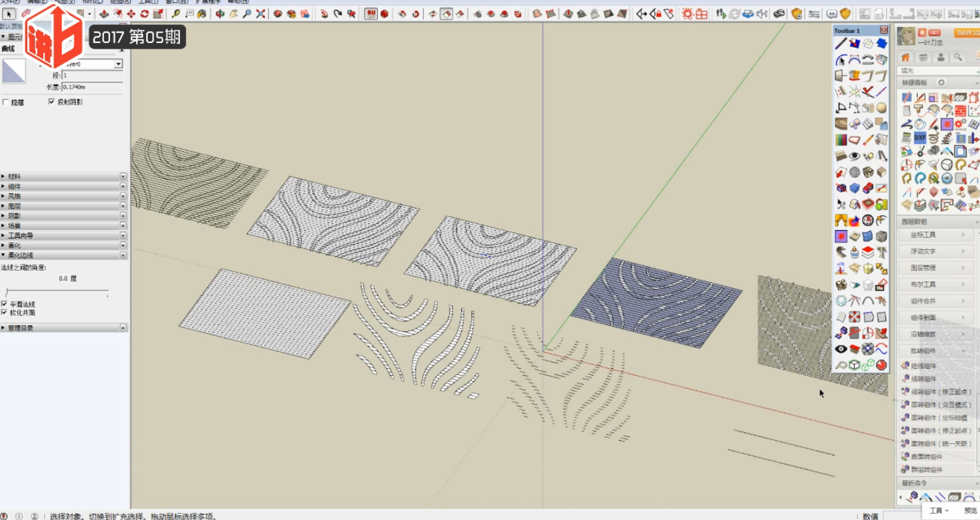This screenshot has width=980, height=520.
Task: Select the arrow Select tool in top toolbar
Action: coord(9,14)
